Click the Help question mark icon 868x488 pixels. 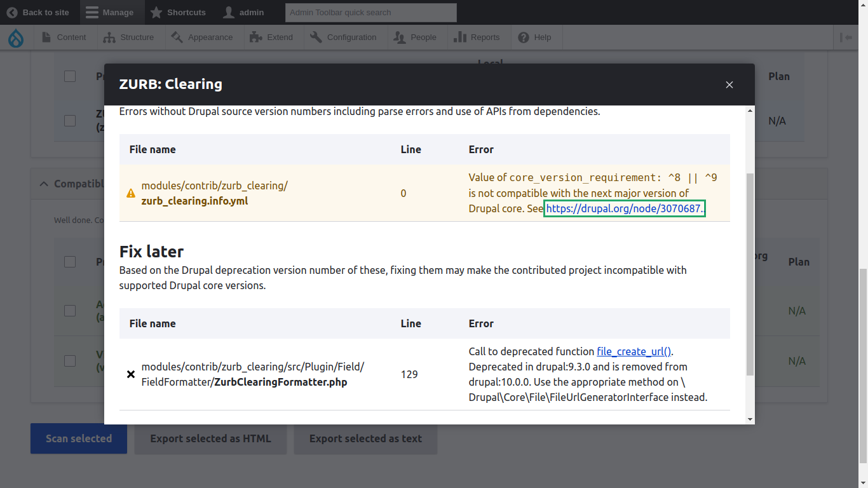[x=522, y=37]
